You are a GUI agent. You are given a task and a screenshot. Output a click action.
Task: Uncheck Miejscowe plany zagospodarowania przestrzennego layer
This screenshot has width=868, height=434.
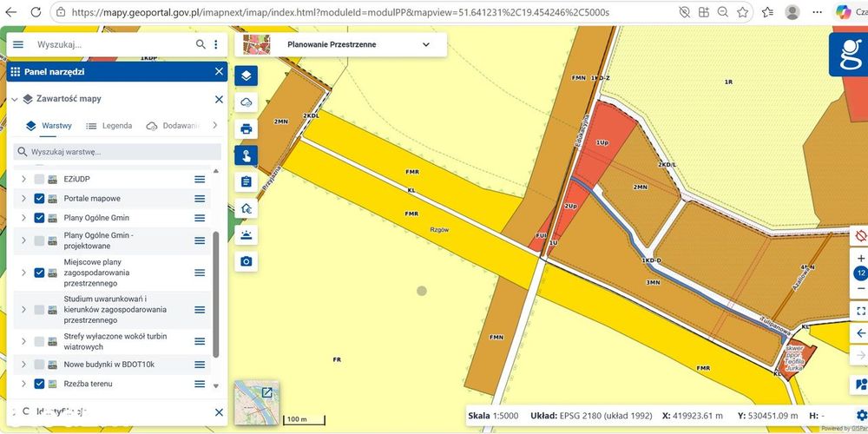[x=39, y=273]
